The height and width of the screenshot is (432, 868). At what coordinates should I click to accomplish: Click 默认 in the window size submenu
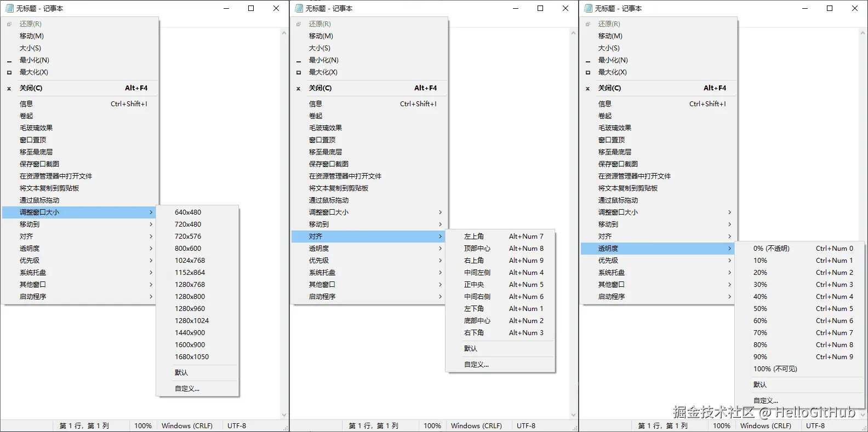198,373
